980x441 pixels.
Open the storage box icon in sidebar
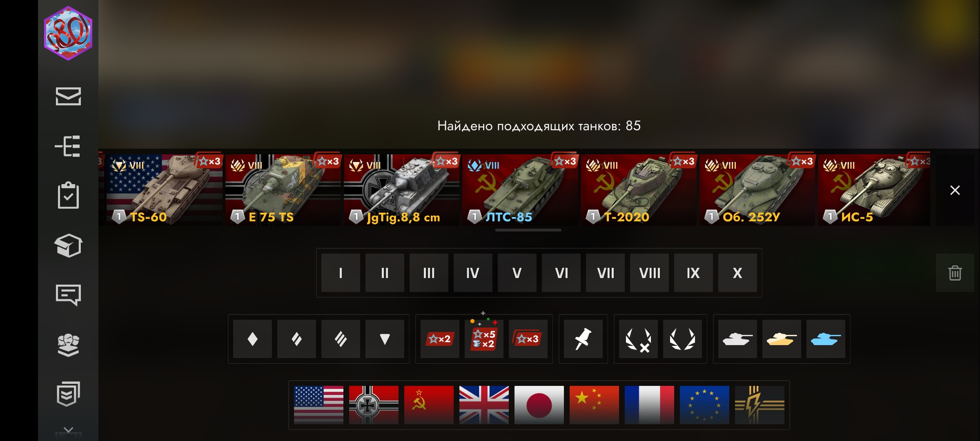click(68, 245)
